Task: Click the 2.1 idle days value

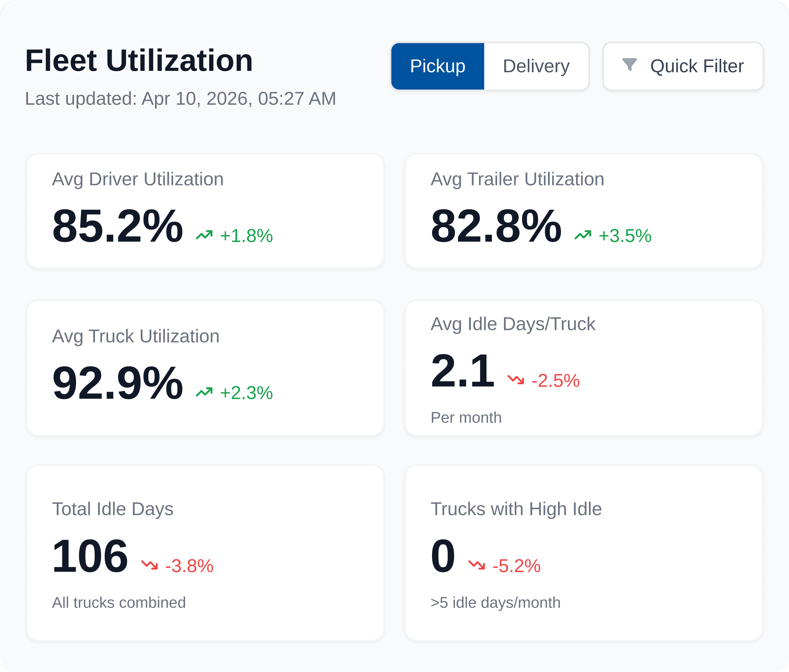Action: [x=462, y=371]
